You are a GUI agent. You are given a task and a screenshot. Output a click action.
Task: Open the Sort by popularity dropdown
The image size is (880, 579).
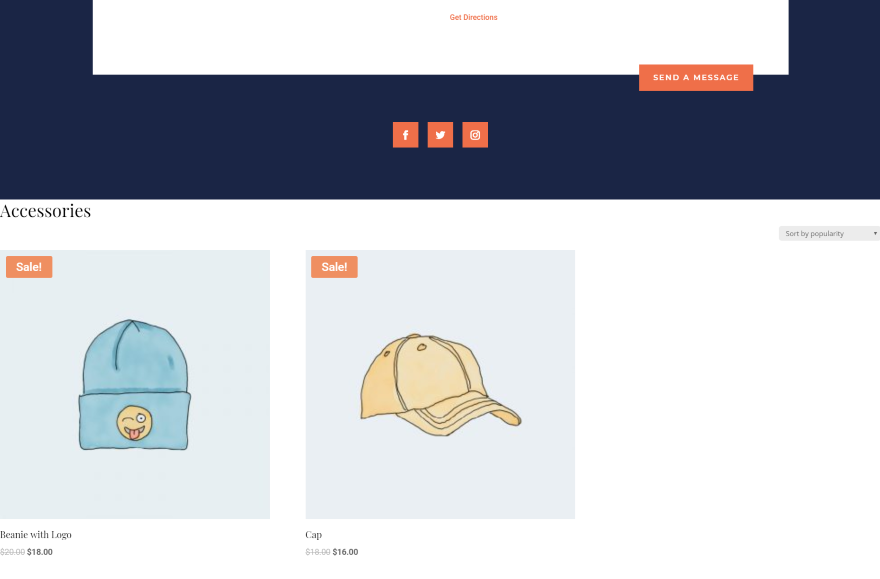pyautogui.click(x=829, y=233)
